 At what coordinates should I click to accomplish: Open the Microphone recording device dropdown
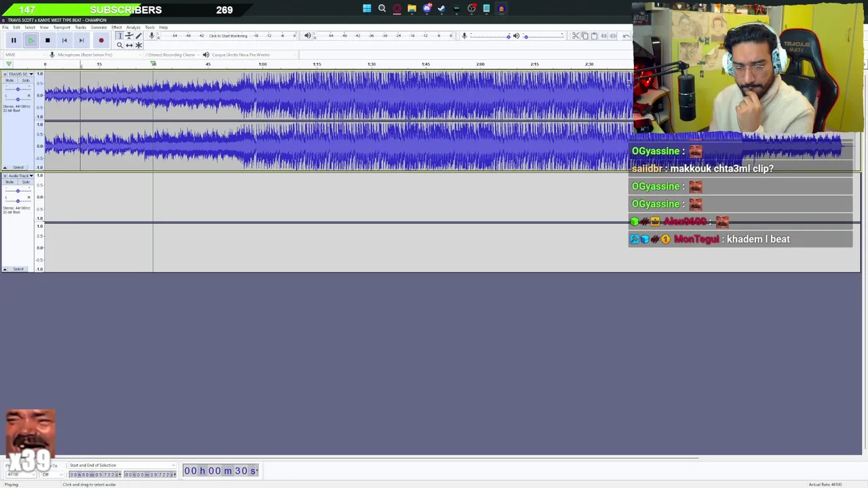[x=100, y=55]
